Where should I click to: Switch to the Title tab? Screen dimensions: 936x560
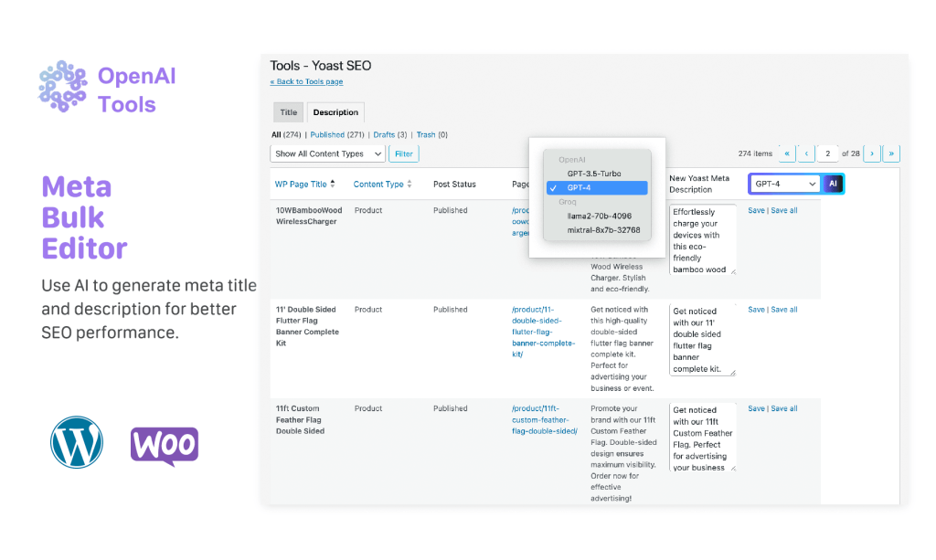[288, 111]
